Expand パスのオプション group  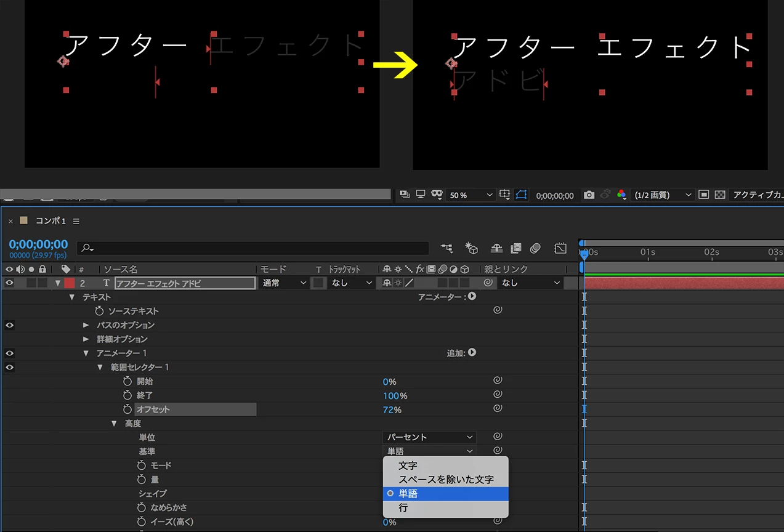tap(86, 324)
